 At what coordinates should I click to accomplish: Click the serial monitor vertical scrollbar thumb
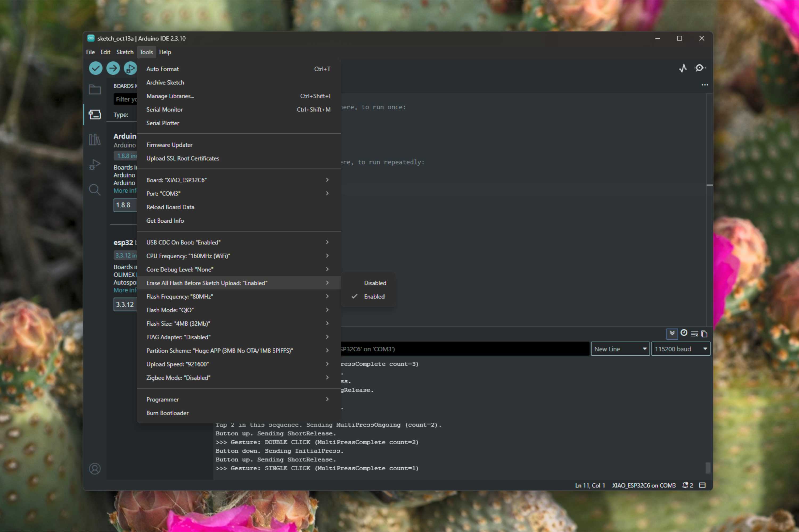tap(708, 468)
